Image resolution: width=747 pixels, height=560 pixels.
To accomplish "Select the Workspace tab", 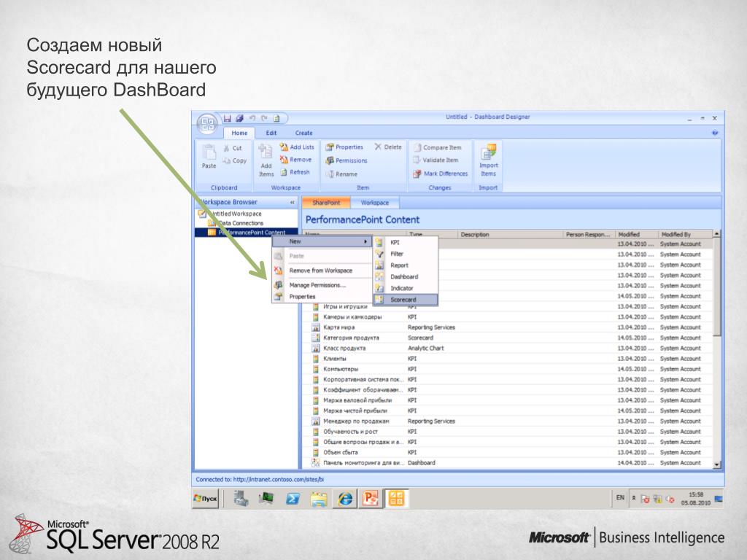I will tap(374, 203).
